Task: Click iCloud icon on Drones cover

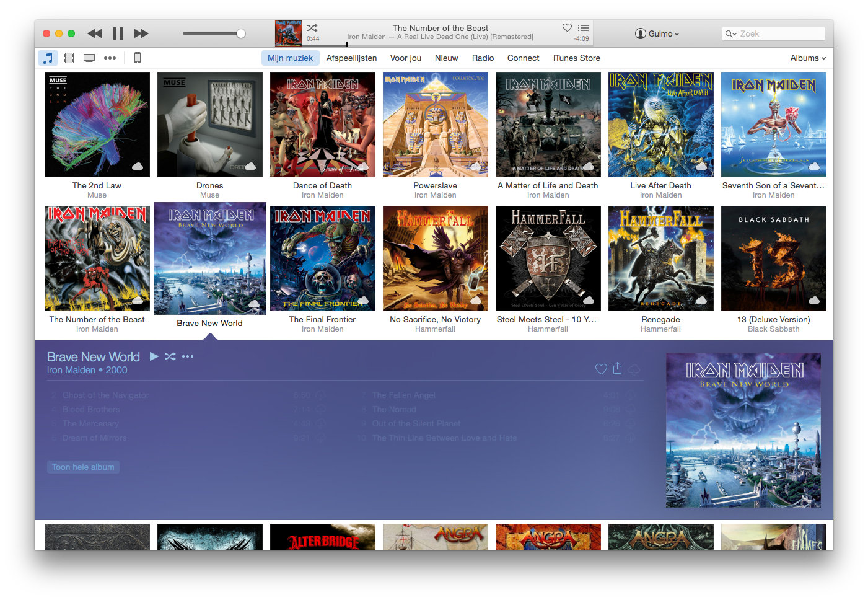Action: 250,166
